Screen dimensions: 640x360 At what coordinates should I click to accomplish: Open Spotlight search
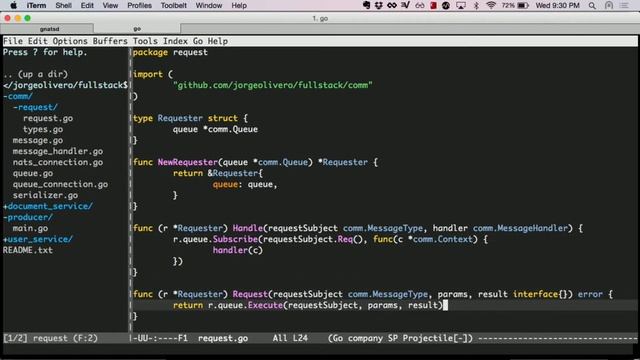[x=592, y=5]
